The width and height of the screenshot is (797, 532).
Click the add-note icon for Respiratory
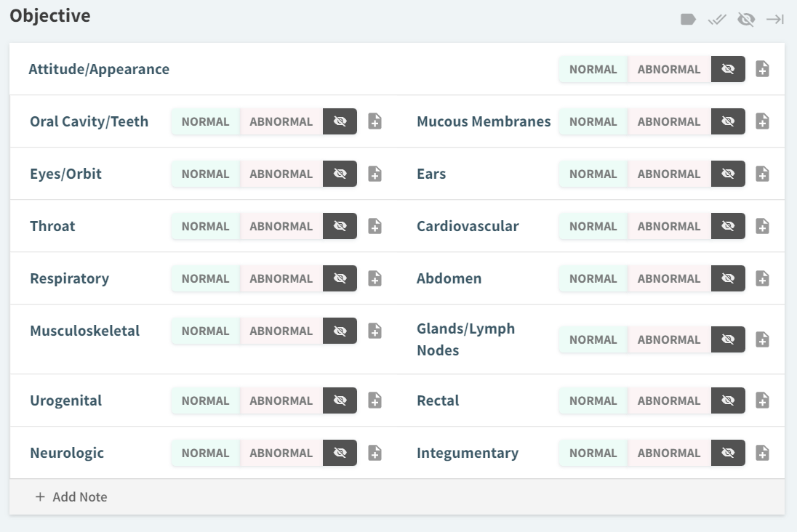[x=375, y=278]
